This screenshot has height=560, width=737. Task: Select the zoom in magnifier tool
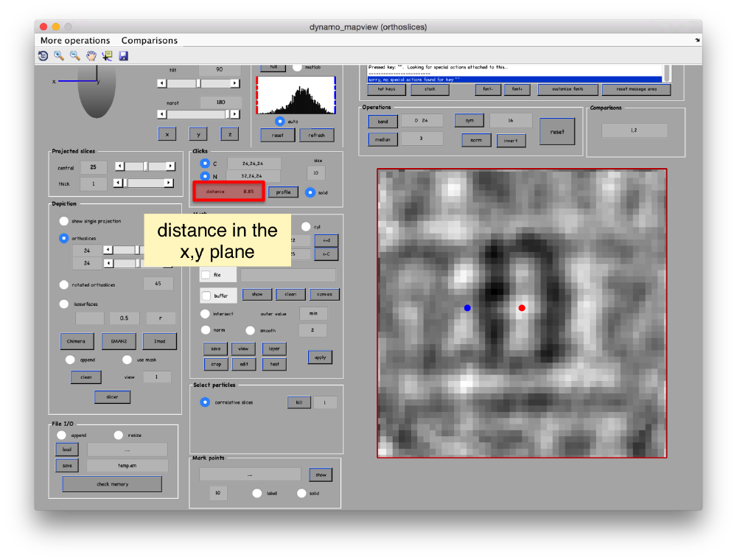pyautogui.click(x=59, y=56)
